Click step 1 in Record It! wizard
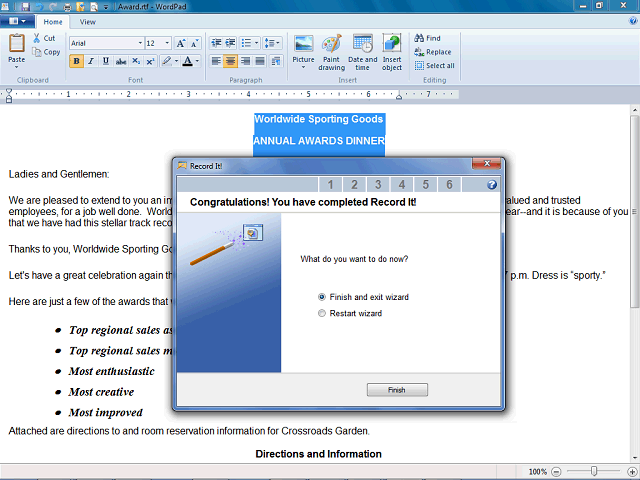 (x=330, y=185)
